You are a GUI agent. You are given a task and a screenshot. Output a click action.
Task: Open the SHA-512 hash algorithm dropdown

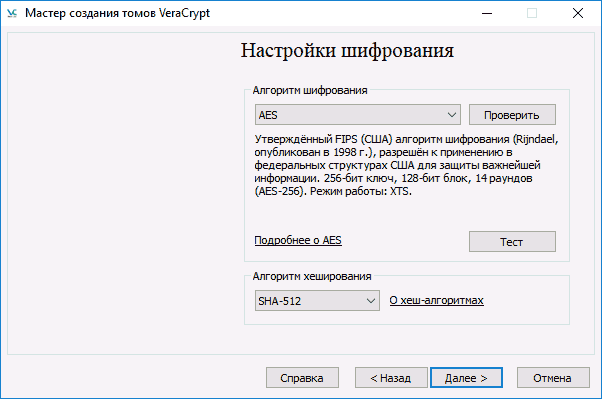(317, 300)
